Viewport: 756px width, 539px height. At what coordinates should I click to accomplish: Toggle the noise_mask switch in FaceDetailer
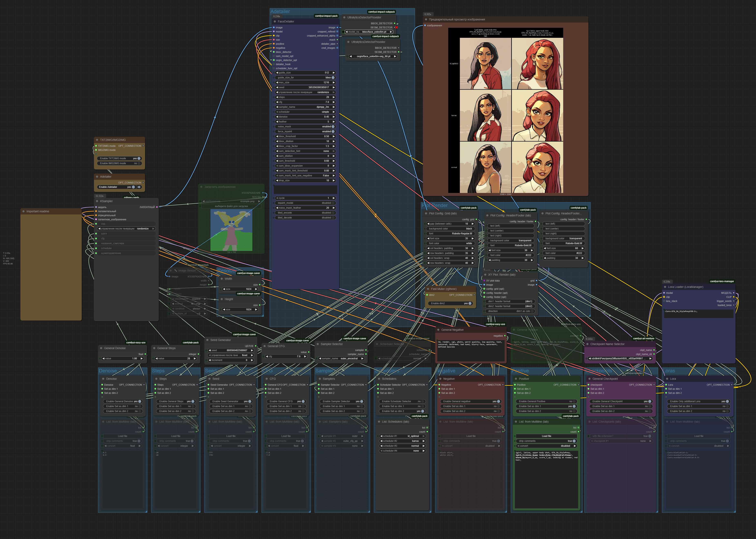click(333, 126)
